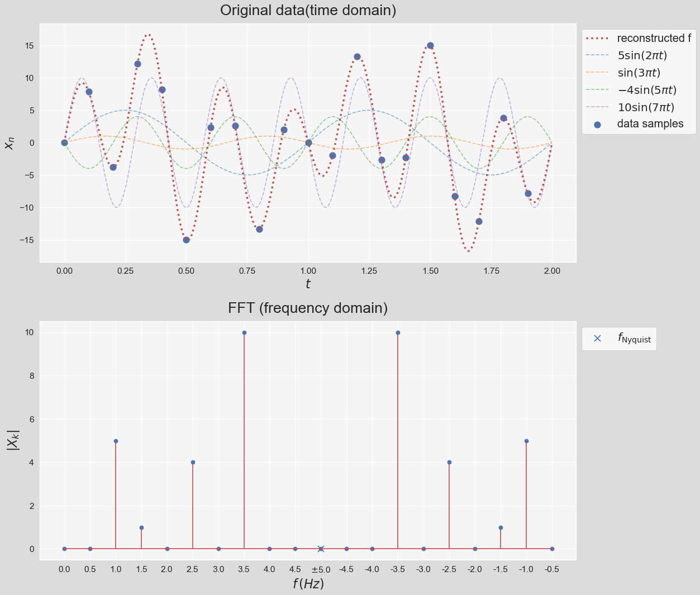Viewport: 700px width, 595px height.
Task: Click the 'Original data(time domain)' title
Action: click(x=308, y=10)
